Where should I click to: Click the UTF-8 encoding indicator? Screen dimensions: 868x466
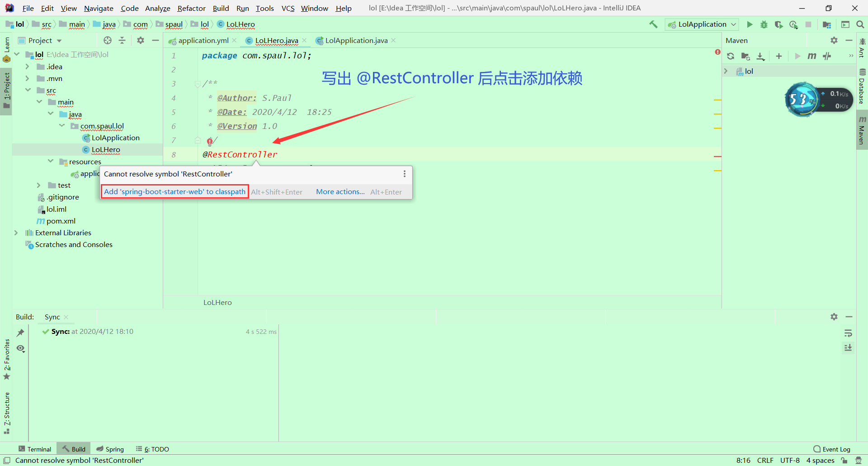pyautogui.click(x=790, y=460)
